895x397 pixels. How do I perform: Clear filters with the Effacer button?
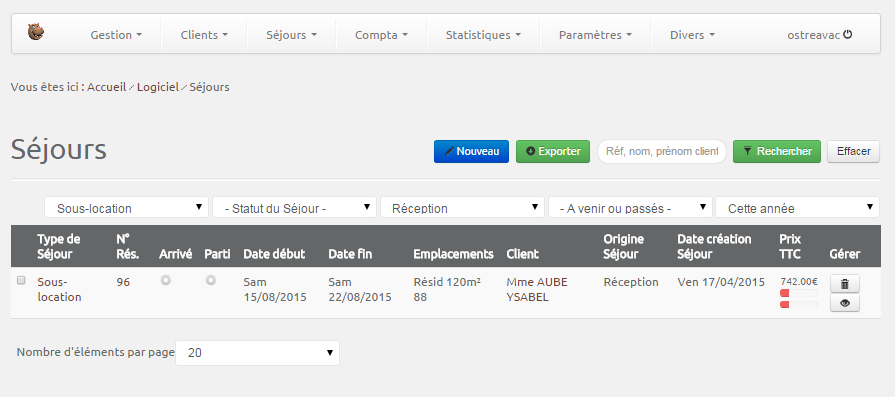tap(853, 151)
